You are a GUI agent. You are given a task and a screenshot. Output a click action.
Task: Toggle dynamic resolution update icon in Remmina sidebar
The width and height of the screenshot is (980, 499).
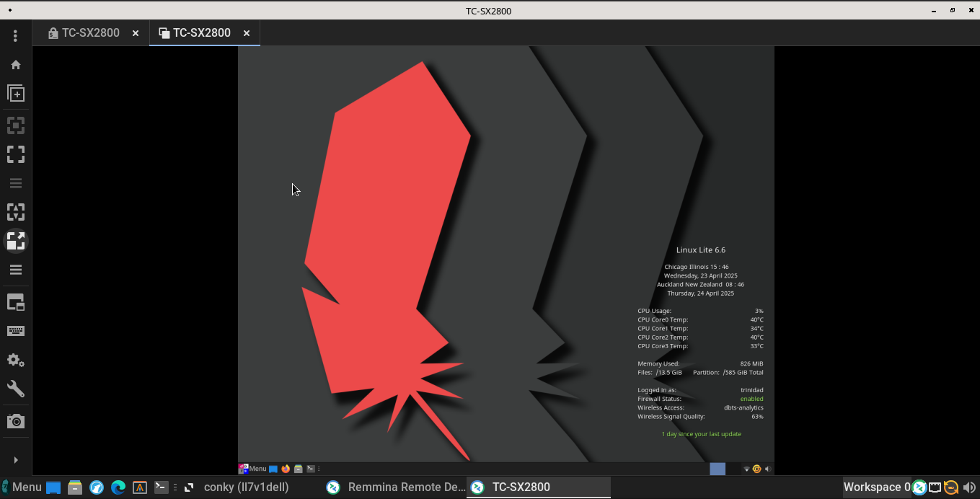16,125
